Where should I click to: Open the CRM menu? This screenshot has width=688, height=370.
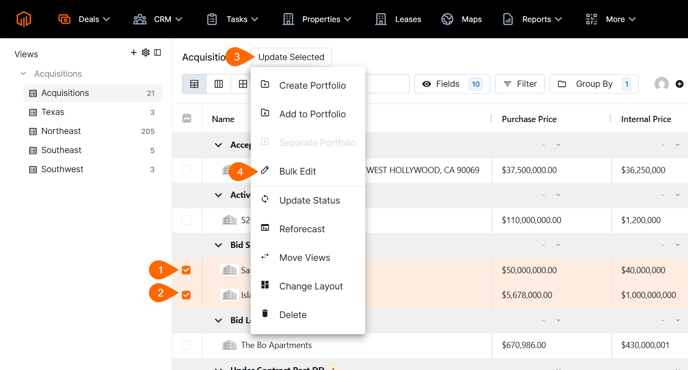[x=158, y=19]
